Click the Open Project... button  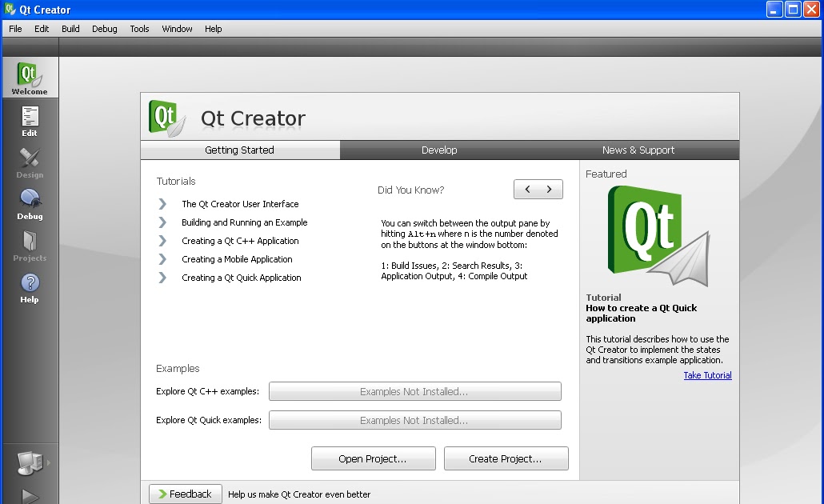coord(373,459)
